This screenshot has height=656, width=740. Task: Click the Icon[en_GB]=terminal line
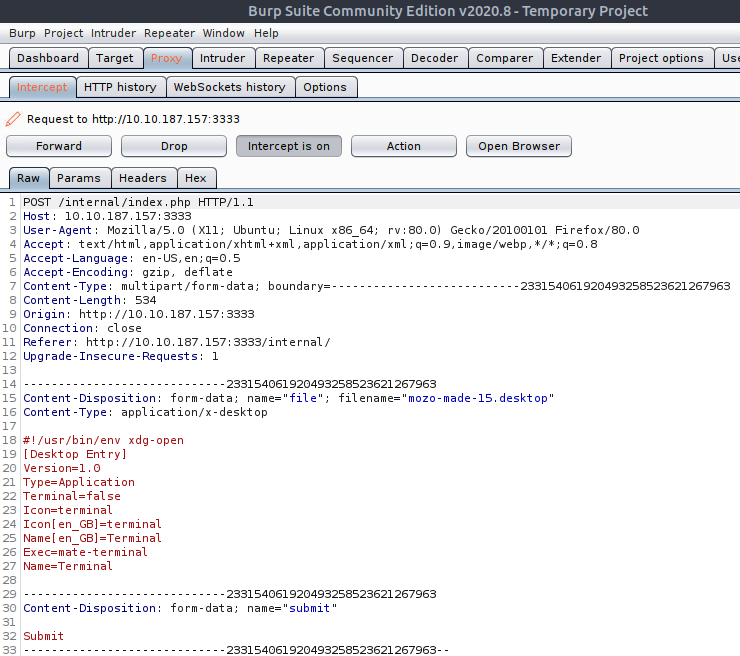(x=92, y=524)
